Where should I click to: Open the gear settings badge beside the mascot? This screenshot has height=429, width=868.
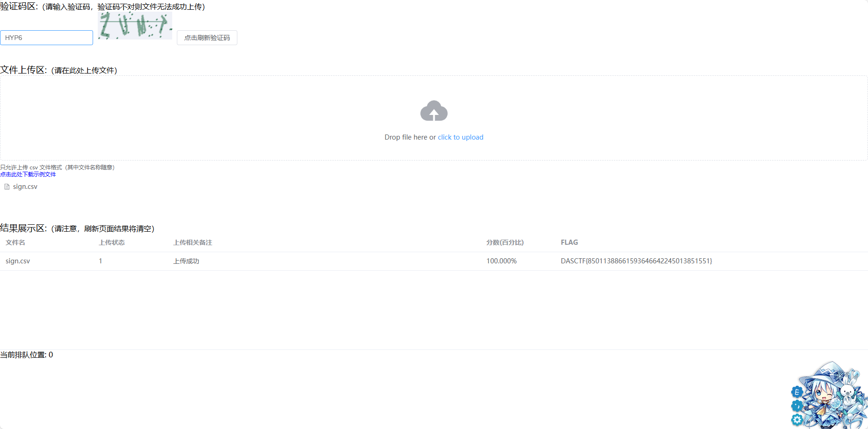pyautogui.click(x=797, y=420)
